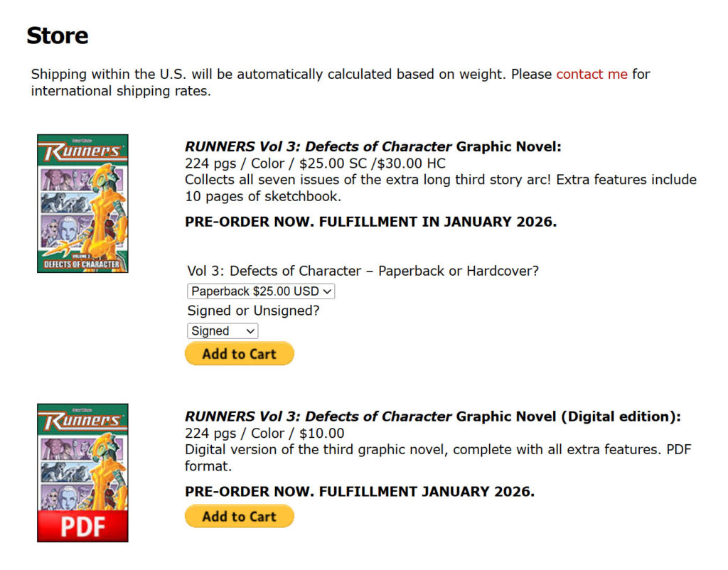This screenshot has height=570, width=728.
Task: Click the "Collects all seven issues" description
Action: [440, 180]
